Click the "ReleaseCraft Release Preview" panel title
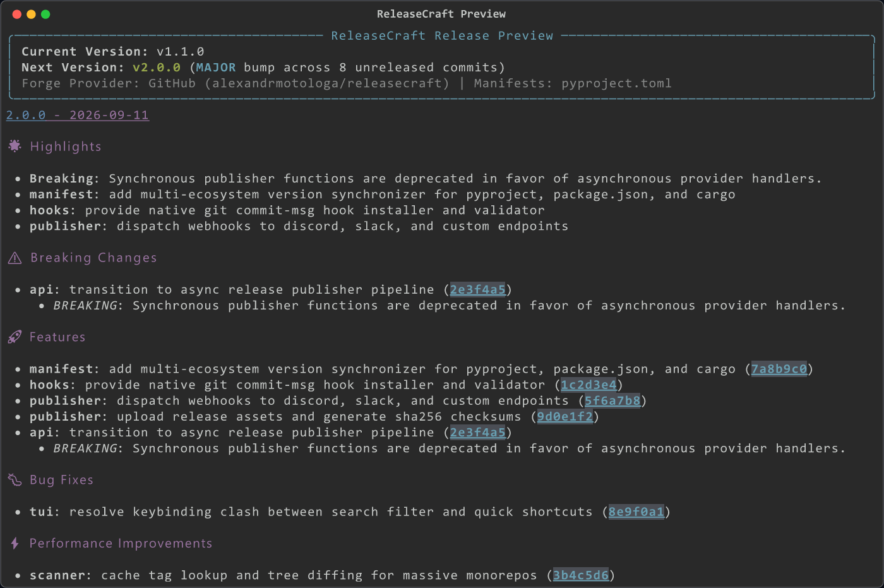The image size is (884, 588). coord(442,36)
